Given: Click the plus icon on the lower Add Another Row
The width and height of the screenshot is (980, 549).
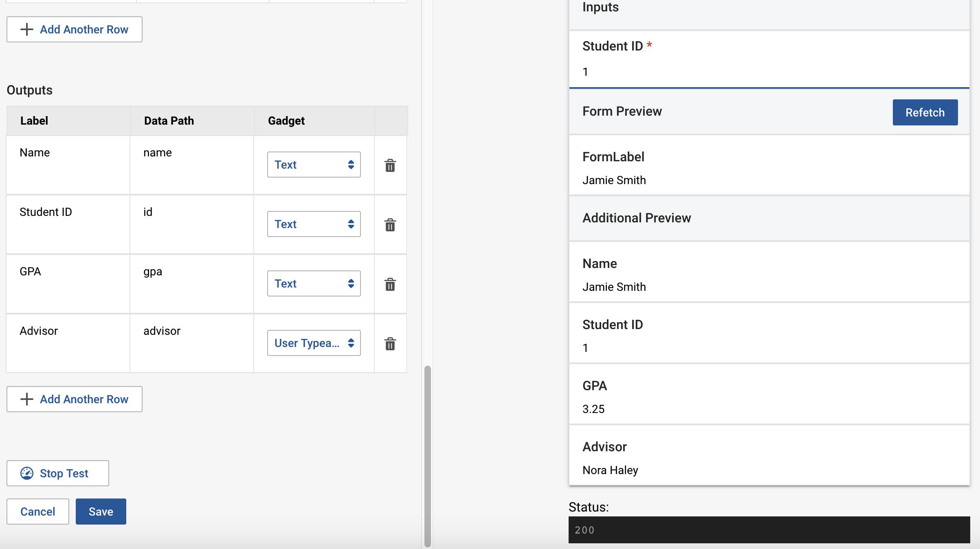Looking at the screenshot, I should tap(27, 399).
